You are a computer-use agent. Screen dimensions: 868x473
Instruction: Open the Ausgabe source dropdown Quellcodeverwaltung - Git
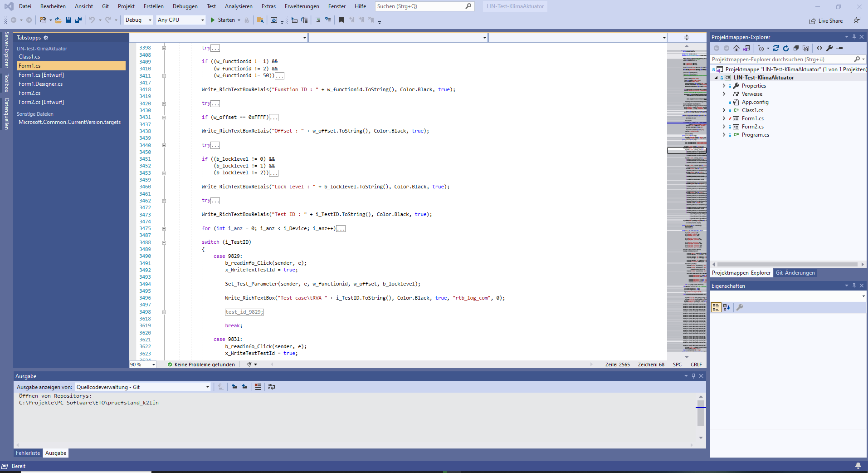tap(143, 387)
